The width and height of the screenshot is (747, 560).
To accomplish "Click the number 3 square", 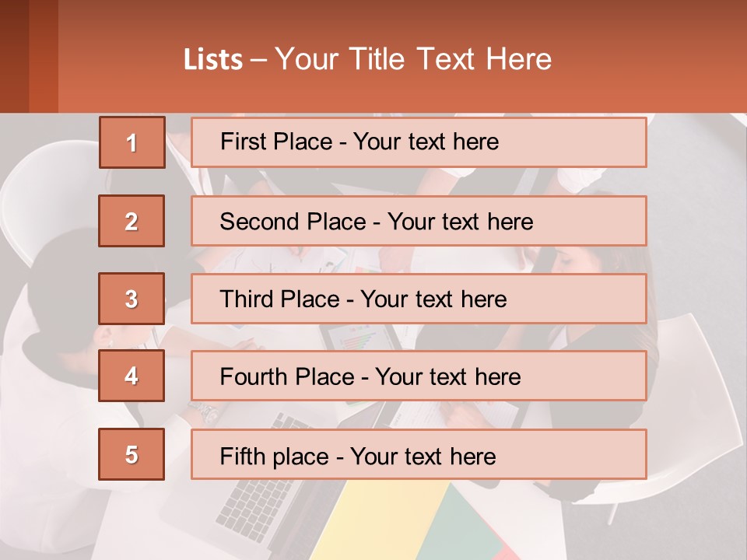I will click(132, 299).
